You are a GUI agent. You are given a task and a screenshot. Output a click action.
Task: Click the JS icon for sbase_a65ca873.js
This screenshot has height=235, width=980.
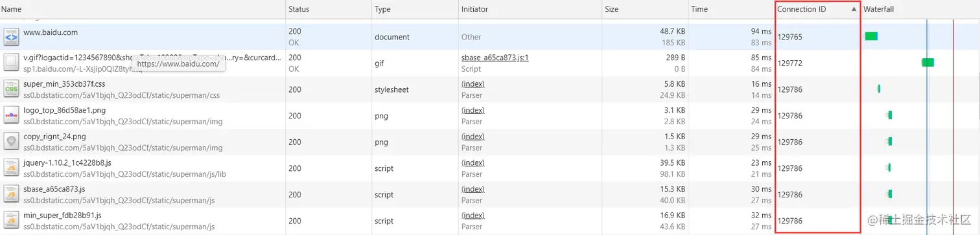[11, 194]
